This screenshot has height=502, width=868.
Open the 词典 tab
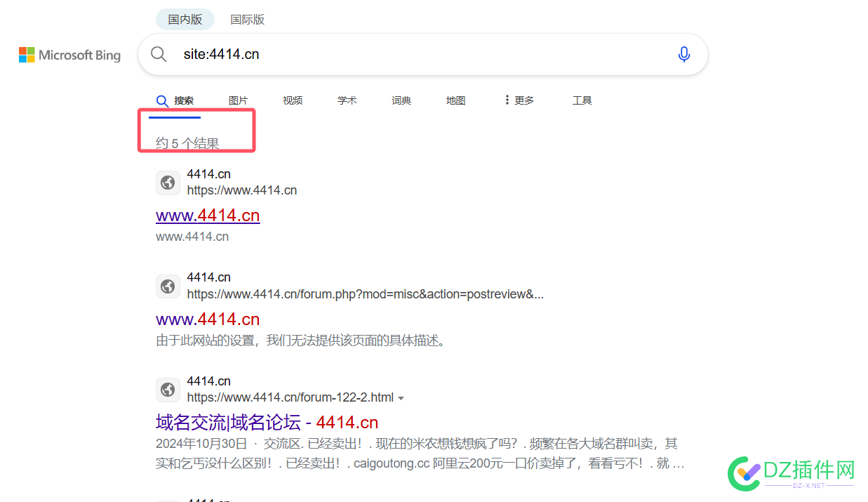click(401, 100)
